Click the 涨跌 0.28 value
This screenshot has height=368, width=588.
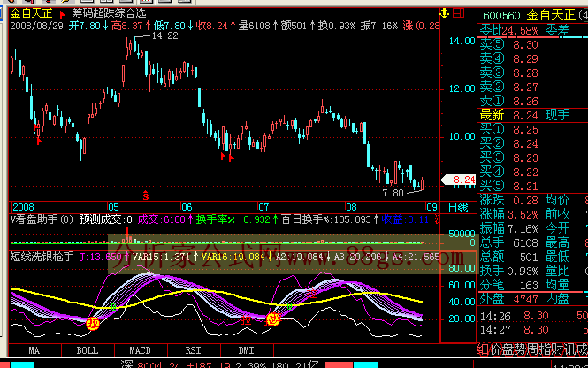tap(526, 201)
